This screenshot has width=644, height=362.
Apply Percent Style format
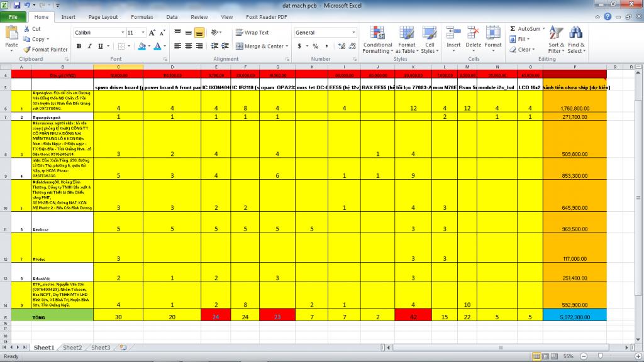pyautogui.click(x=316, y=46)
